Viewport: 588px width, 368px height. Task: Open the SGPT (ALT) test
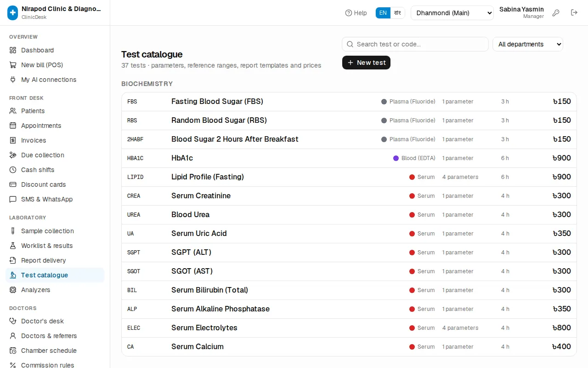349,253
